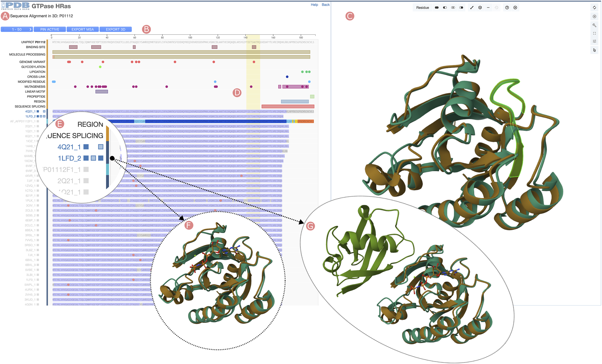Toggle the checkbox next to 3OIV_1
Image resolution: width=602 pixels, height=364 pixels.
pos(38,205)
